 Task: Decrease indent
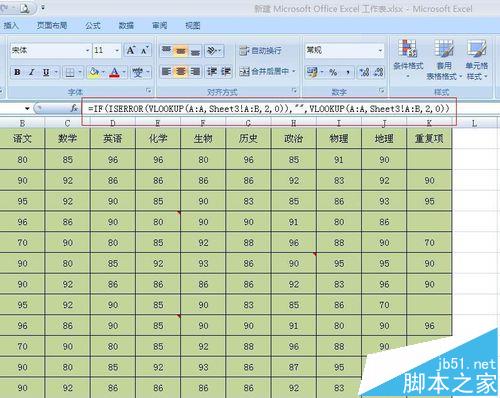click(212, 71)
